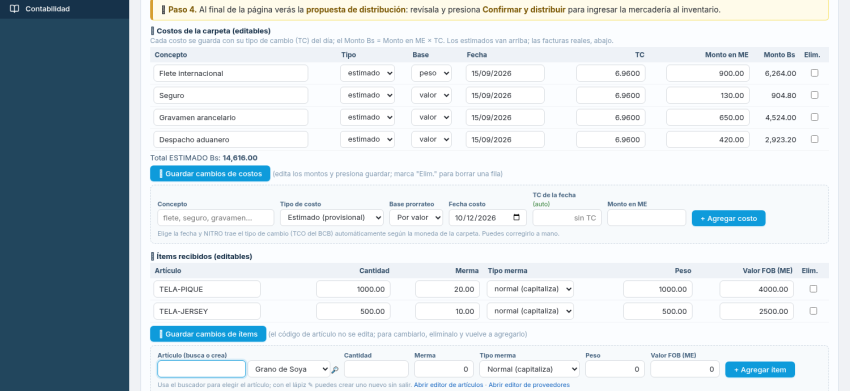Open Tipo merma dropdown for TELA-PIQUE
Screen dimensions: 850x391
point(530,289)
